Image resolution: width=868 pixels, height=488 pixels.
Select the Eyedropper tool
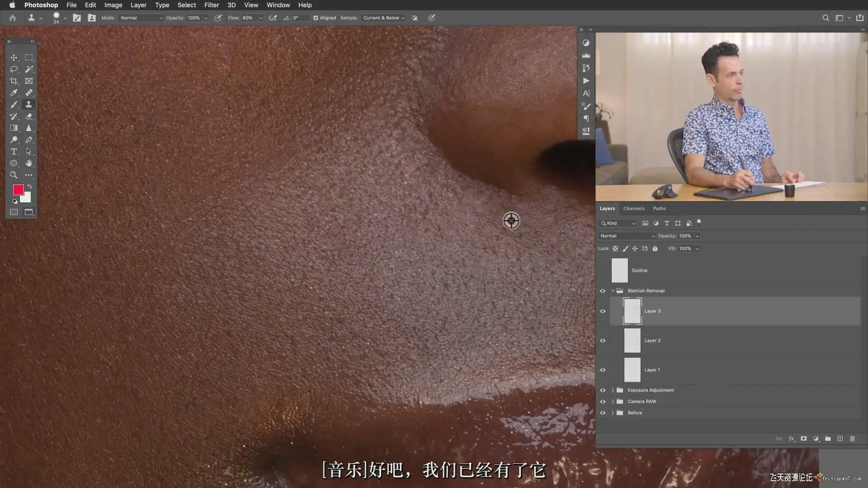pos(14,93)
